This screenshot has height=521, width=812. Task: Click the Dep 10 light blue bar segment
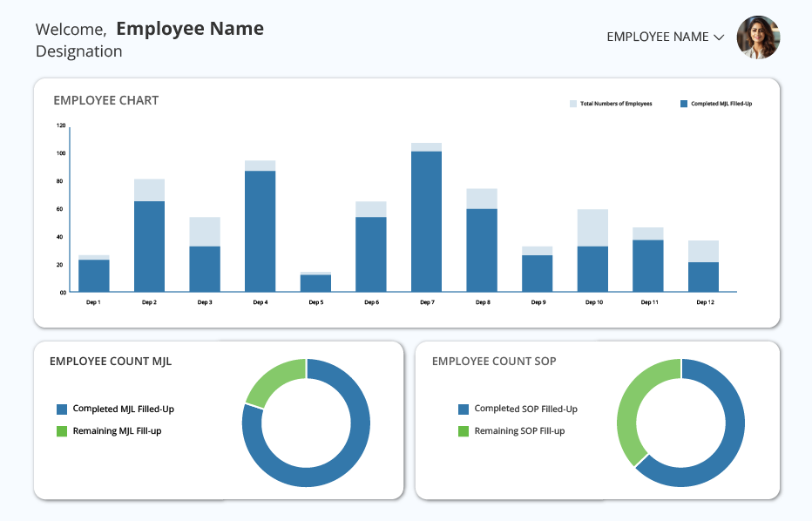point(593,228)
